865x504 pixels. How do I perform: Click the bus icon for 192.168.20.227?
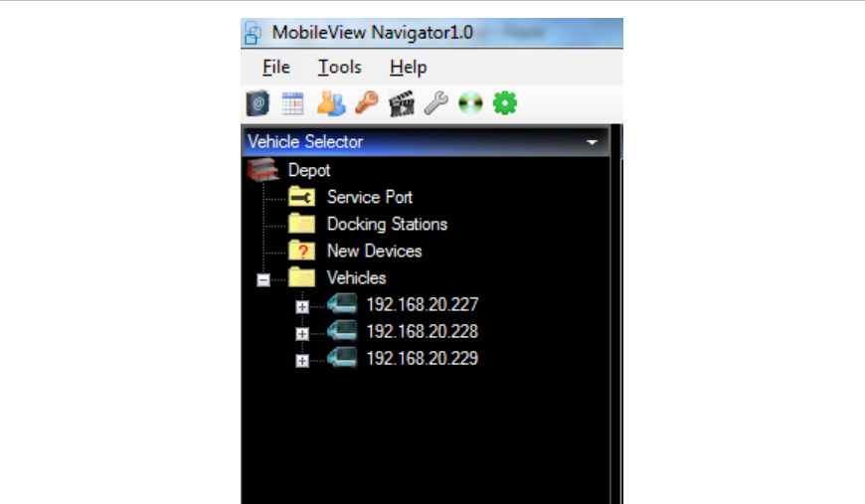[x=342, y=304]
